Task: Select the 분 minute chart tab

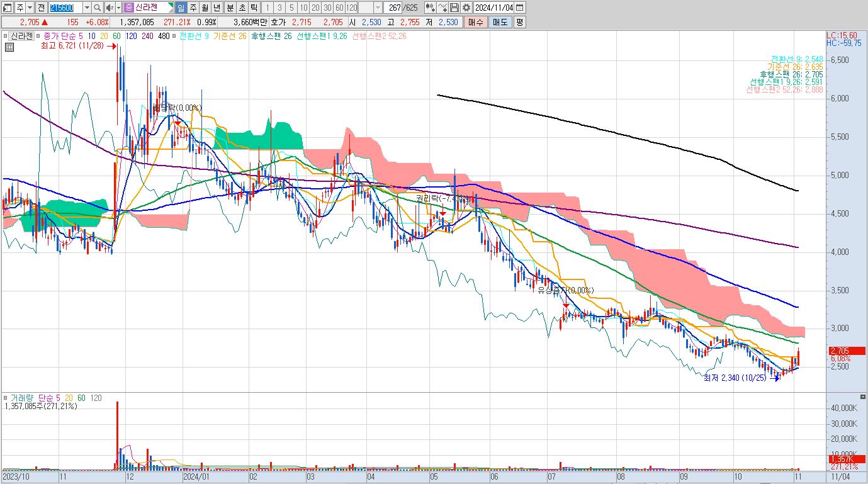Action: (230, 8)
